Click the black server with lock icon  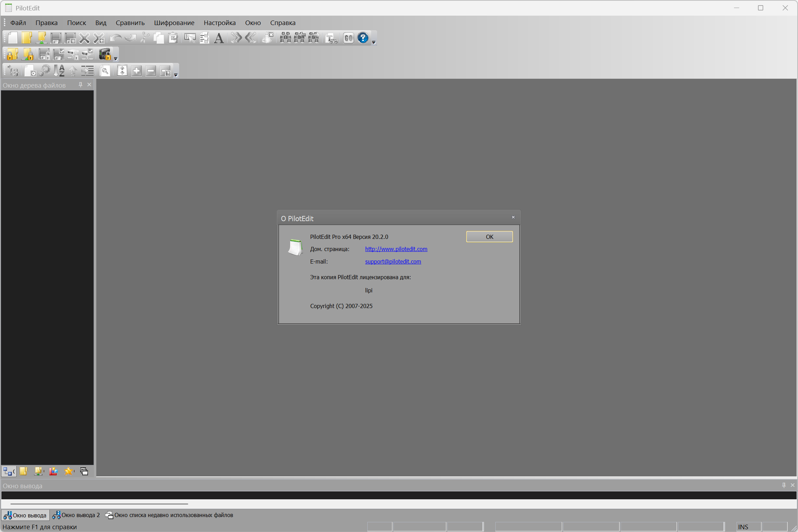coord(105,54)
